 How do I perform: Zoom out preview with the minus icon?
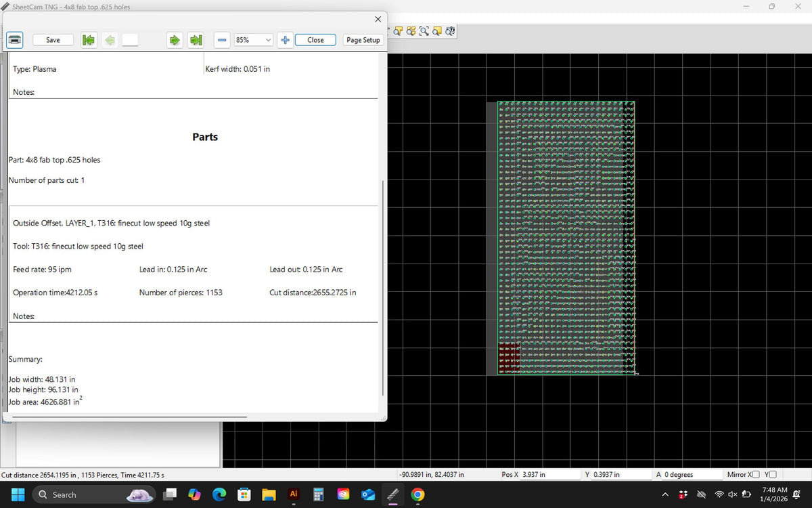click(x=221, y=40)
